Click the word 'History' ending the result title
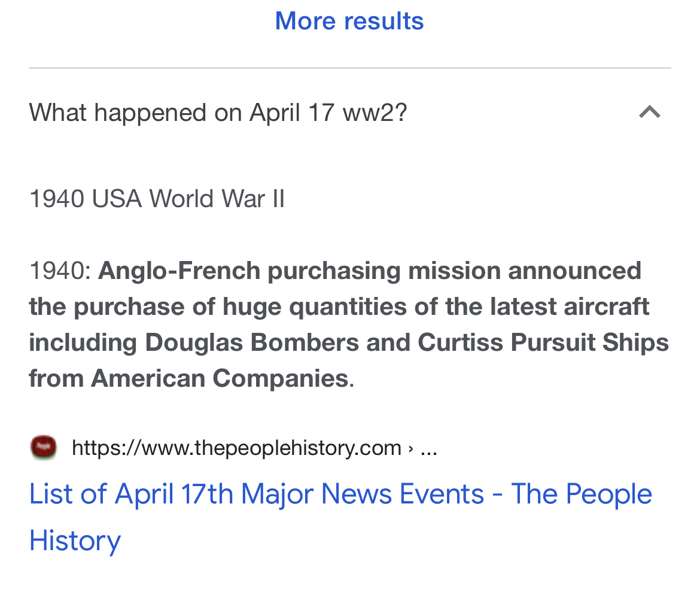 (75, 541)
